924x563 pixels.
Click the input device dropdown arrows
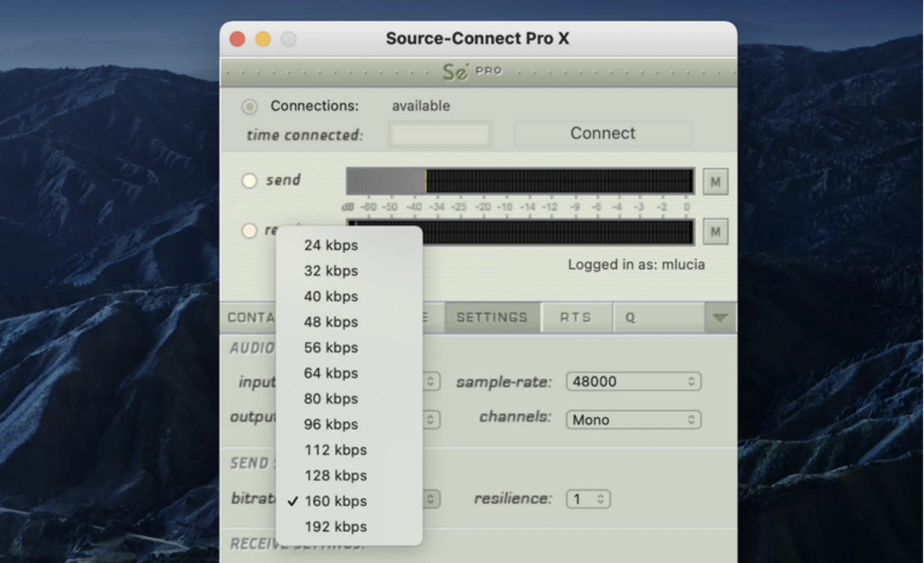[430, 381]
